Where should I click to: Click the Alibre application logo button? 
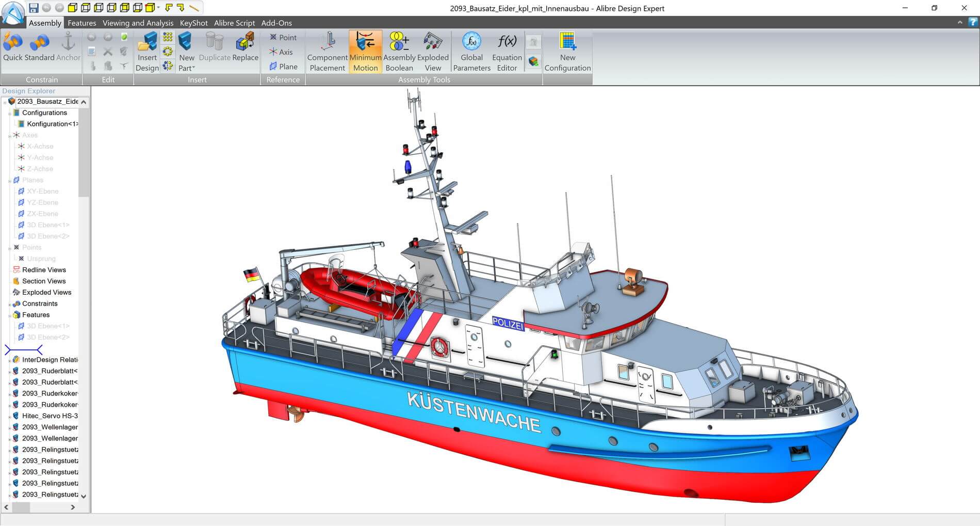[x=13, y=13]
